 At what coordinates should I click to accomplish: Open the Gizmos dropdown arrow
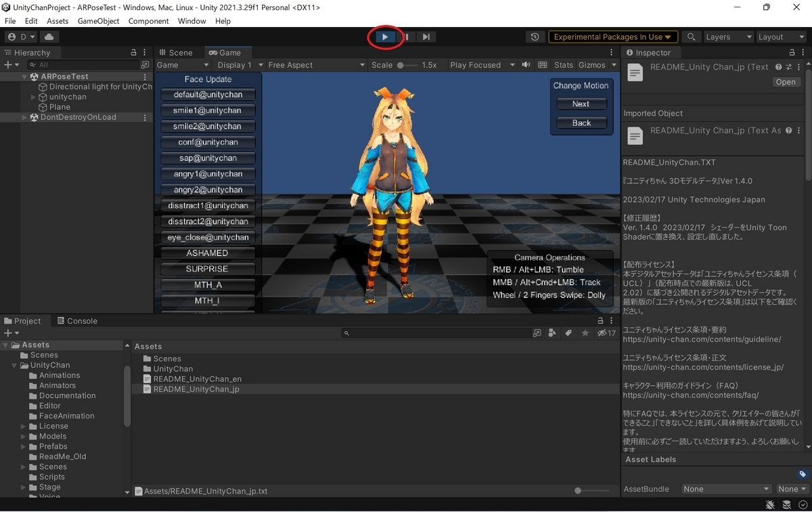(614, 65)
